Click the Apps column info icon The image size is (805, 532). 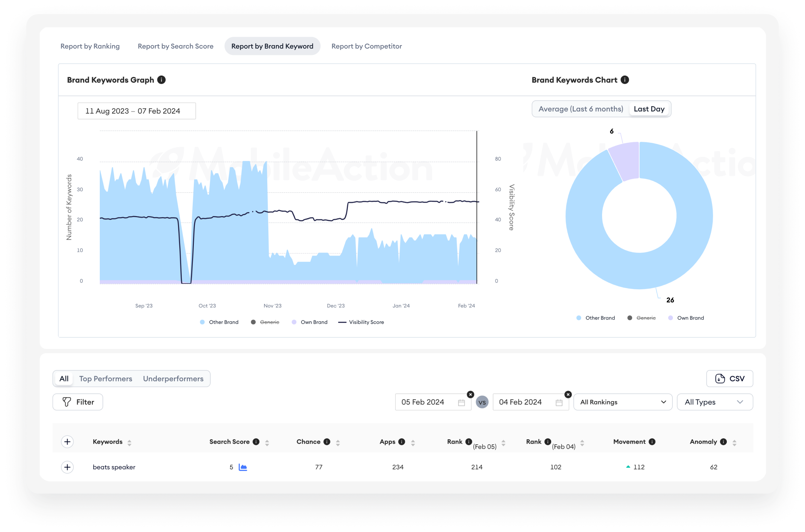401,442
